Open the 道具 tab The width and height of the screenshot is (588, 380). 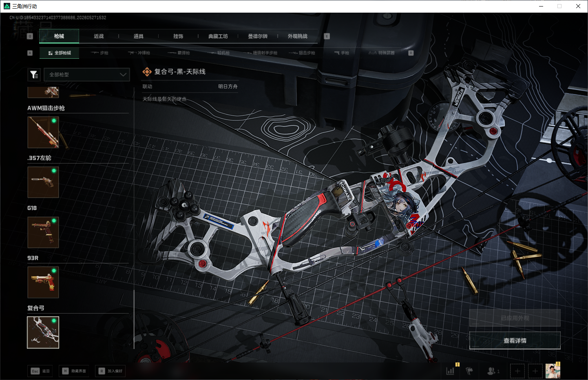click(x=139, y=36)
